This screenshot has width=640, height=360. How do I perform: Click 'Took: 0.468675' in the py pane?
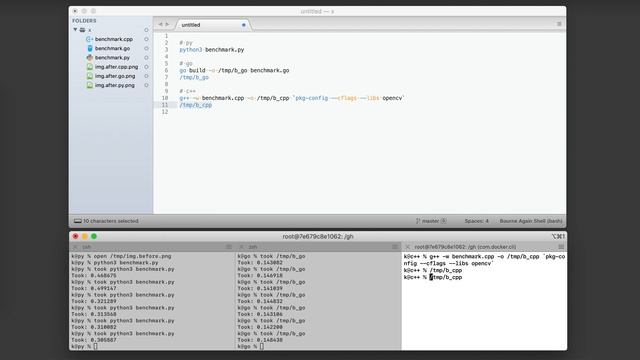(93, 276)
